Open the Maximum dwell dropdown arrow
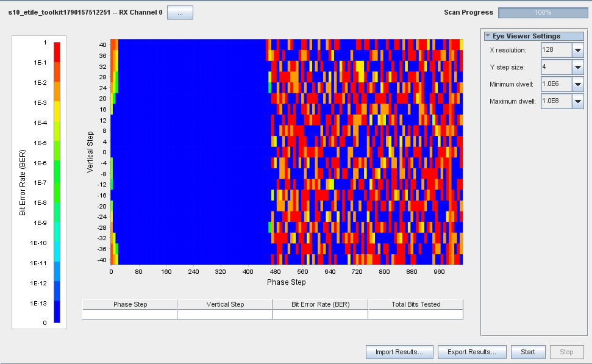The image size is (592, 364). click(x=578, y=101)
